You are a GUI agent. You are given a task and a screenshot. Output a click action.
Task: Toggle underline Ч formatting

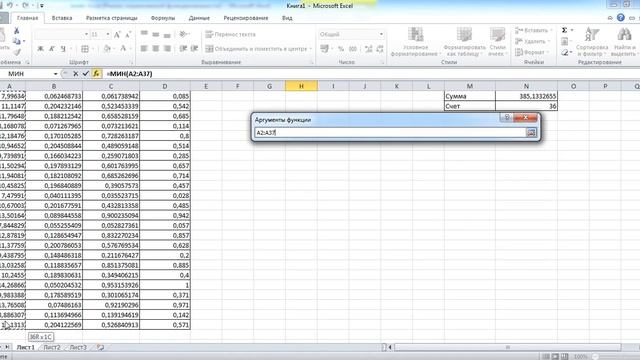click(63, 49)
